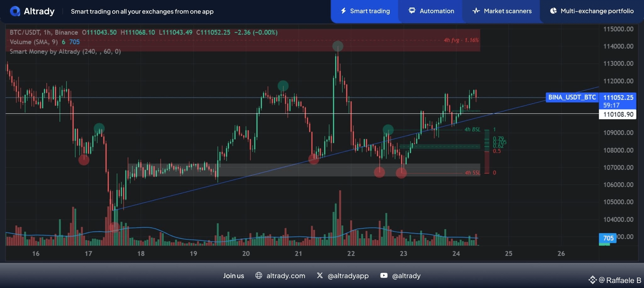644x288 pixels.
Task: Click the Smart Money by Altrady legend
Action: [65, 51]
